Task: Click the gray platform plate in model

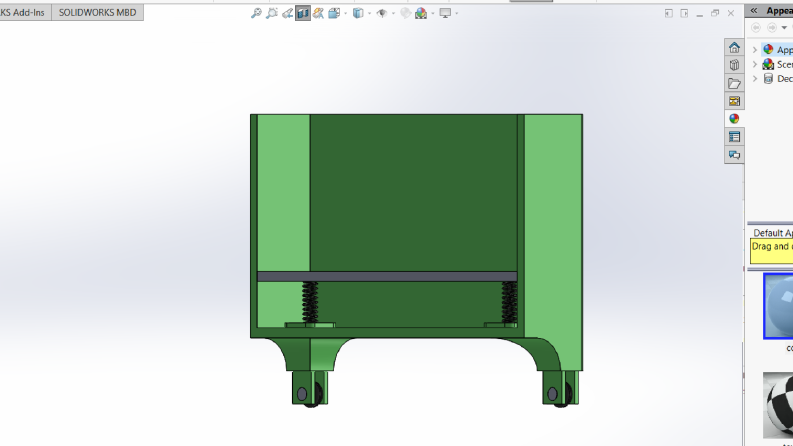Action: click(387, 277)
